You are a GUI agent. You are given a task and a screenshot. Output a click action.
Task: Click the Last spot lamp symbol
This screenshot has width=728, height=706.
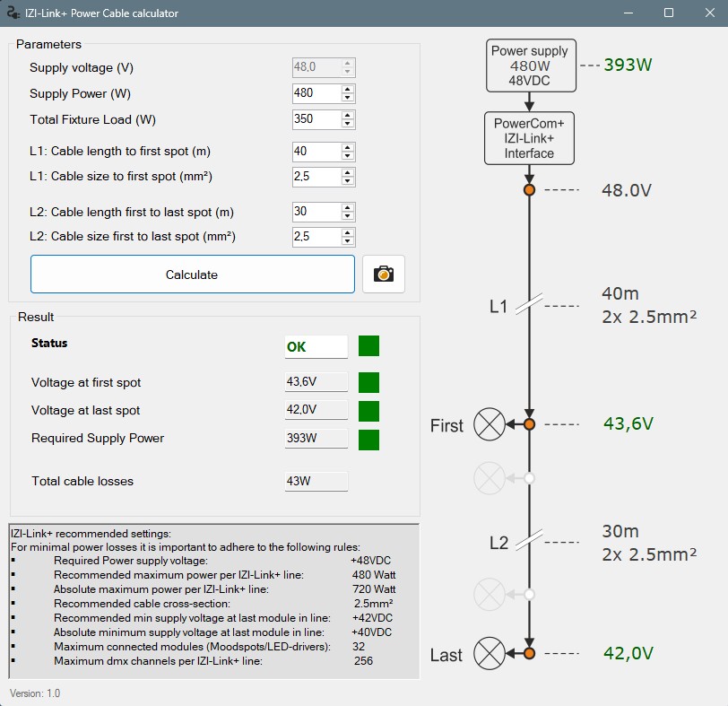point(489,653)
